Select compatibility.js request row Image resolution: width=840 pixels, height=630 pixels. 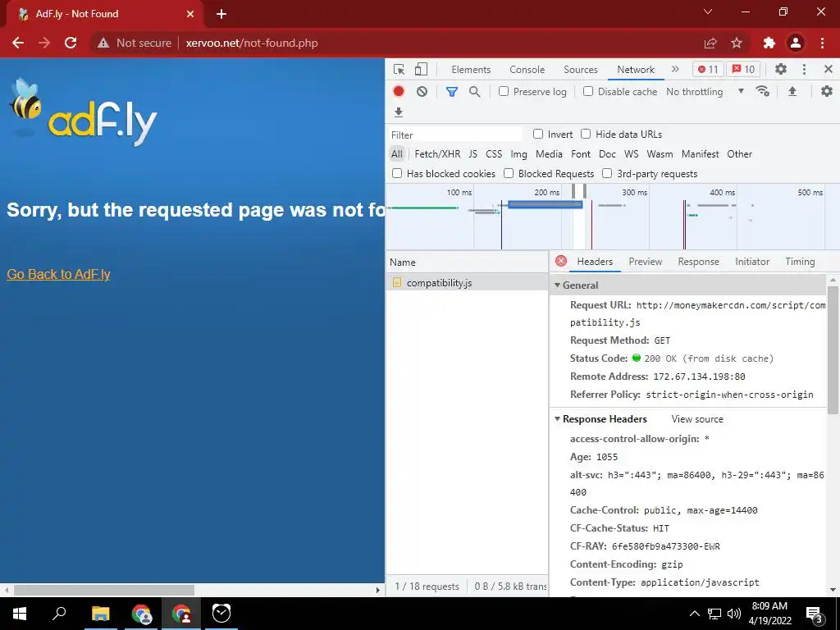tap(467, 282)
